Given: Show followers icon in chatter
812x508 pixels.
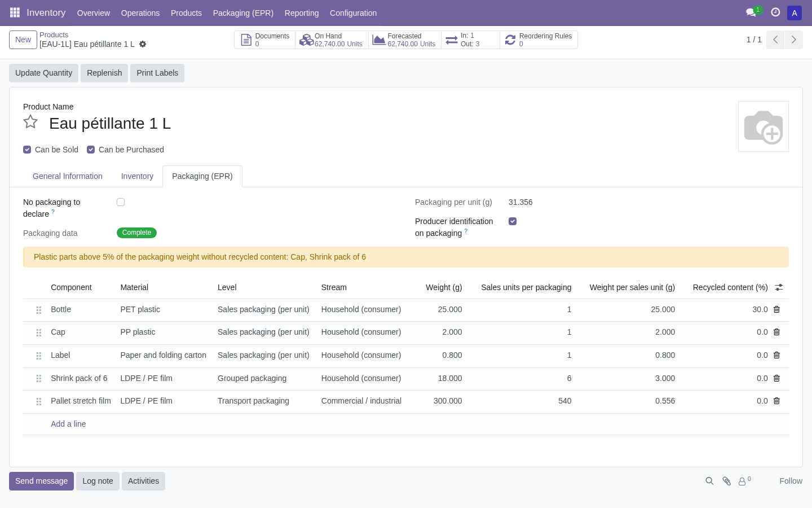Looking at the screenshot, I should click(x=744, y=481).
